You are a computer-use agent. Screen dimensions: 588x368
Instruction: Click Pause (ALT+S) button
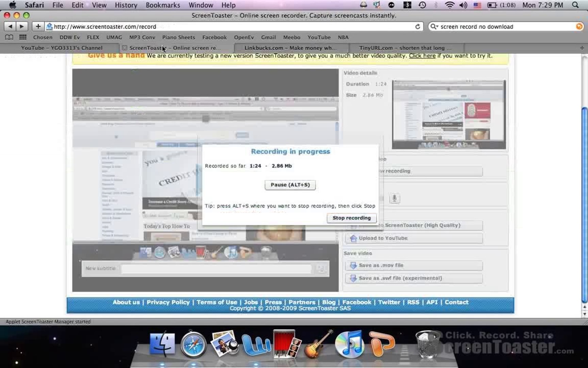tap(290, 185)
